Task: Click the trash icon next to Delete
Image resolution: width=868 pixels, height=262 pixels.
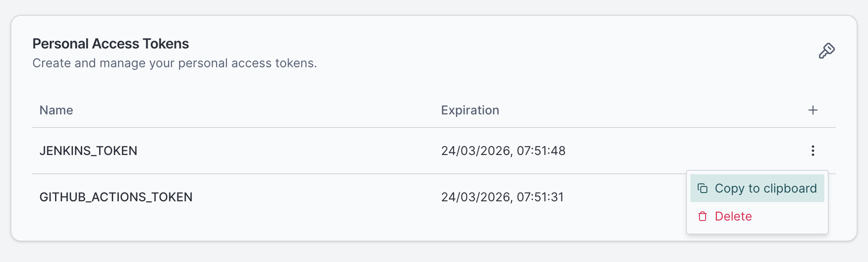Action: (x=702, y=216)
